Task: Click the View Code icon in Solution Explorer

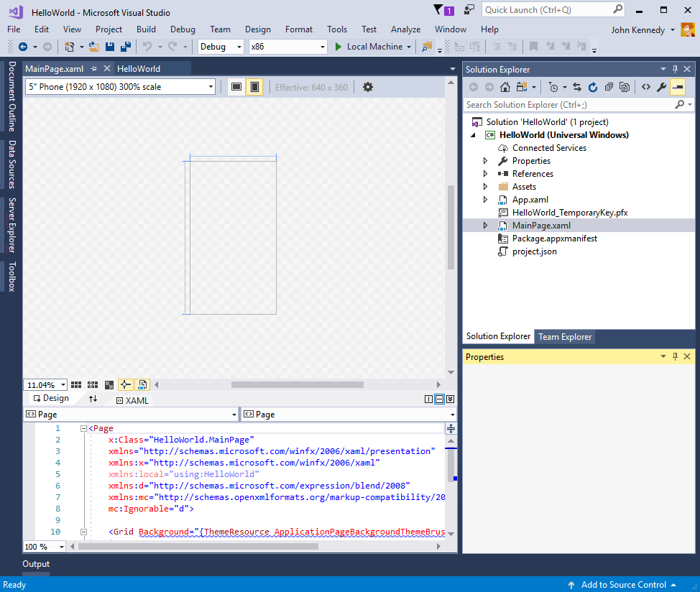Action: tap(645, 86)
